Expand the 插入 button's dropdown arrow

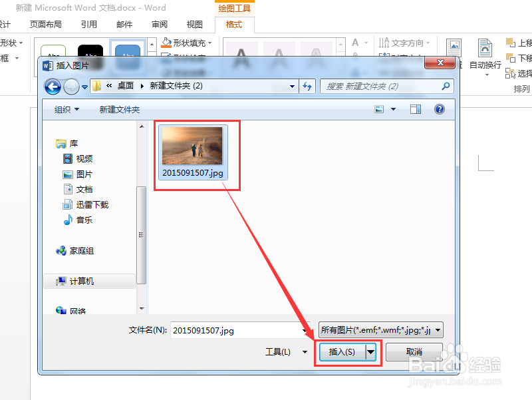(x=370, y=352)
